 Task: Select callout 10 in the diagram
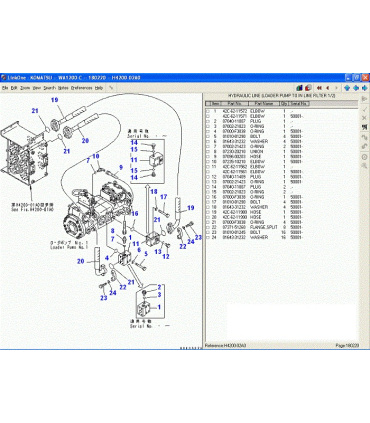click(x=96, y=156)
